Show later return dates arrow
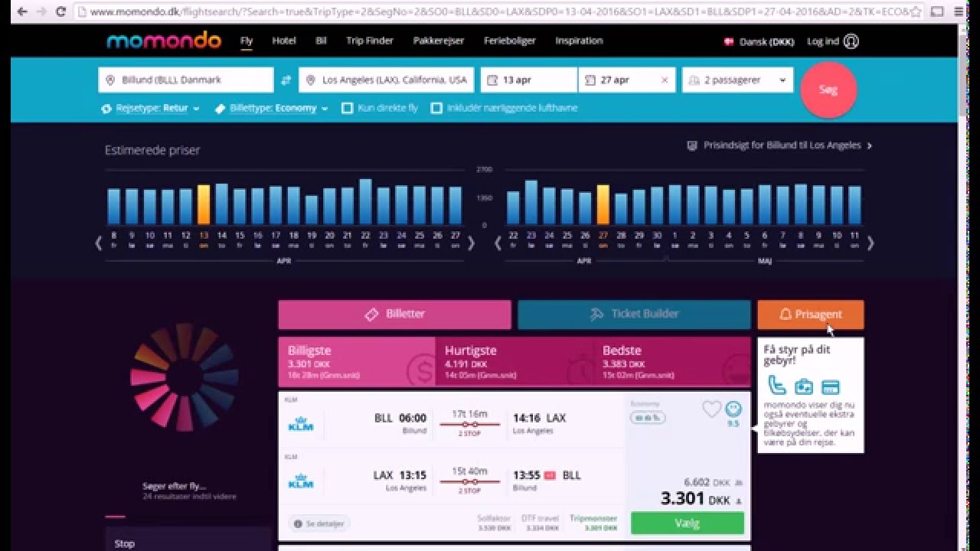This screenshot has width=980, height=551. tap(871, 243)
